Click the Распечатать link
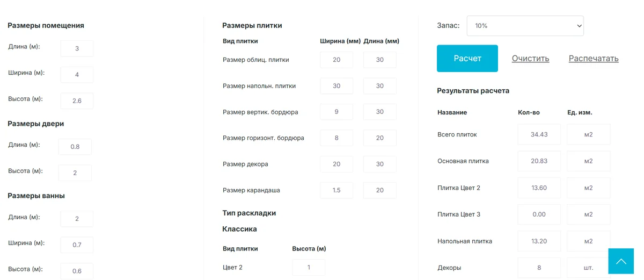This screenshot has height=280, width=644. click(x=594, y=59)
